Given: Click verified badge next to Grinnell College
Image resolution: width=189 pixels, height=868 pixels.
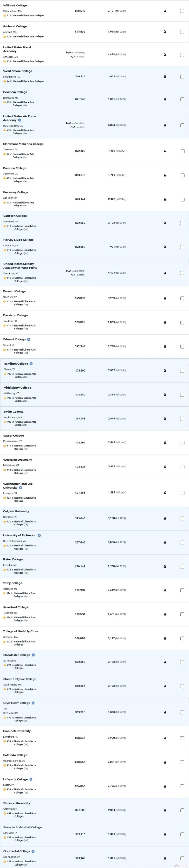Looking at the screenshot, I should pos(29,339).
